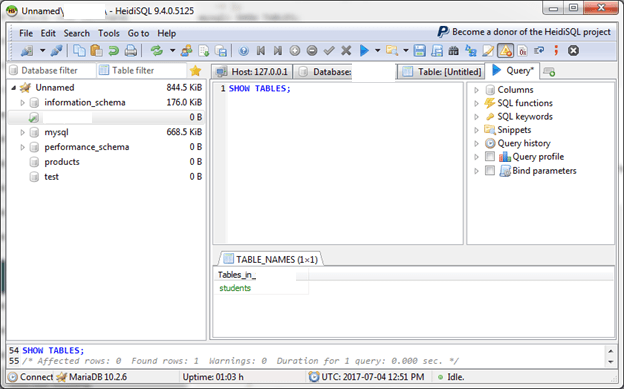Click the replace text icon
Viewport: 624px width, 389px height.
(471, 51)
